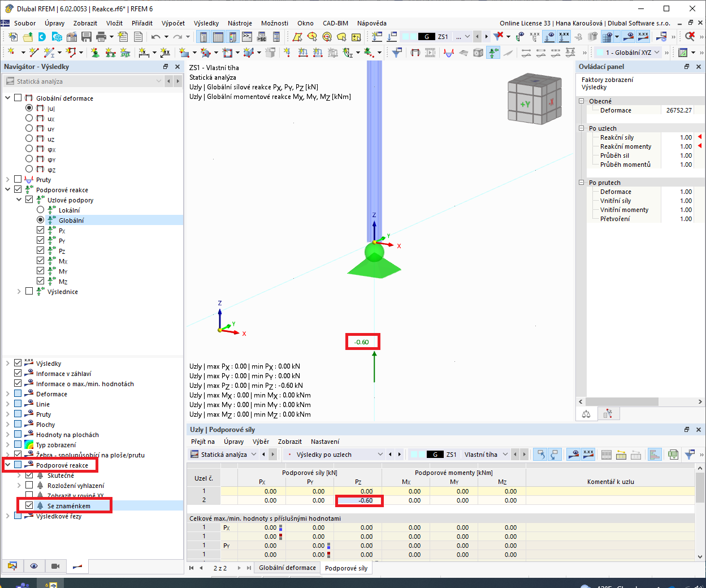Click the filter funnel icon in table toolbar
The width and height of the screenshot is (706, 588).
point(689,455)
